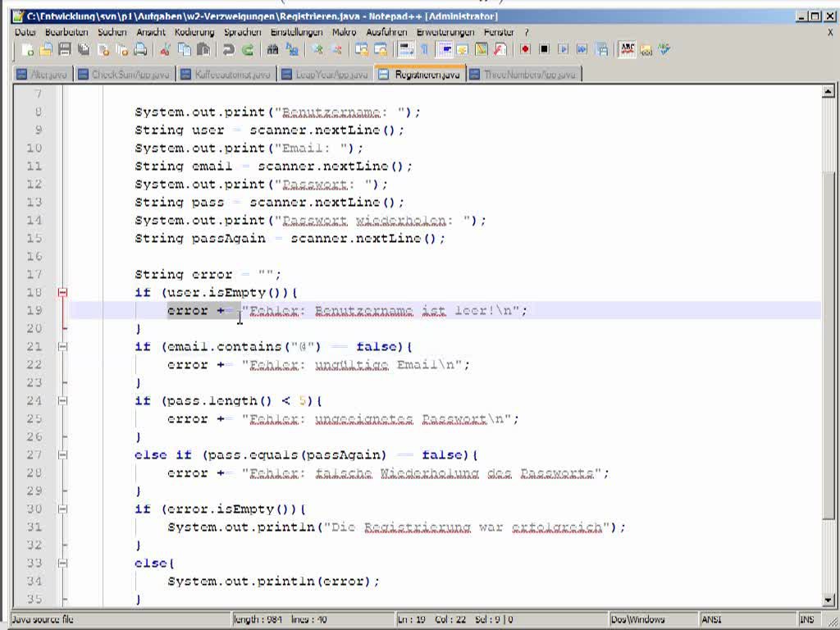Toggle Show all characters pilcrow icon

click(424, 50)
